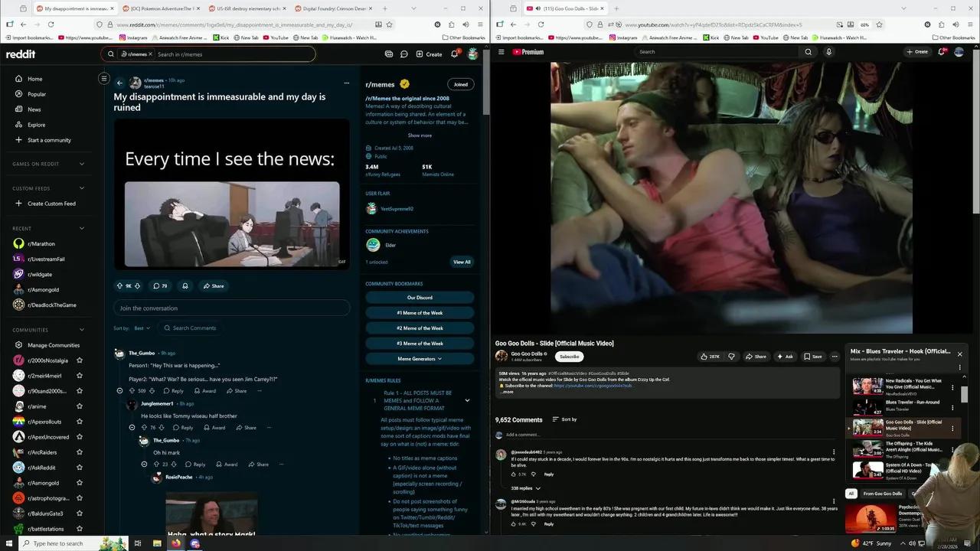Close the Mix playlist panel

click(x=959, y=354)
